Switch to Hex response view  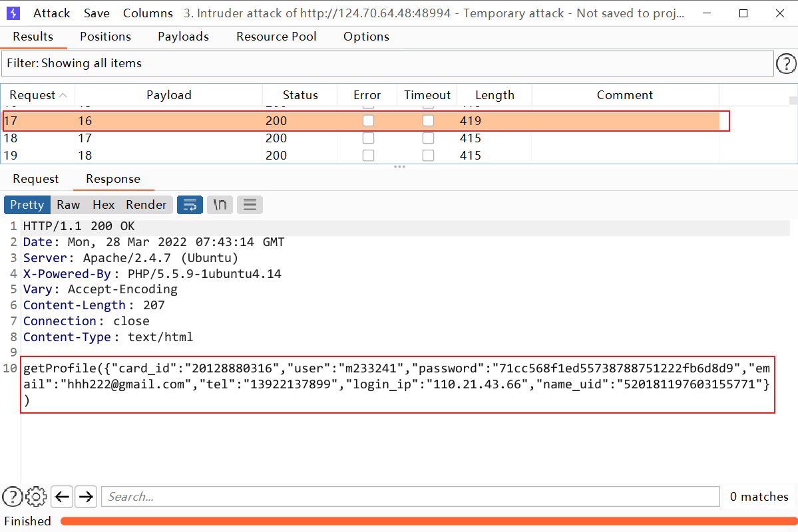[x=103, y=205]
